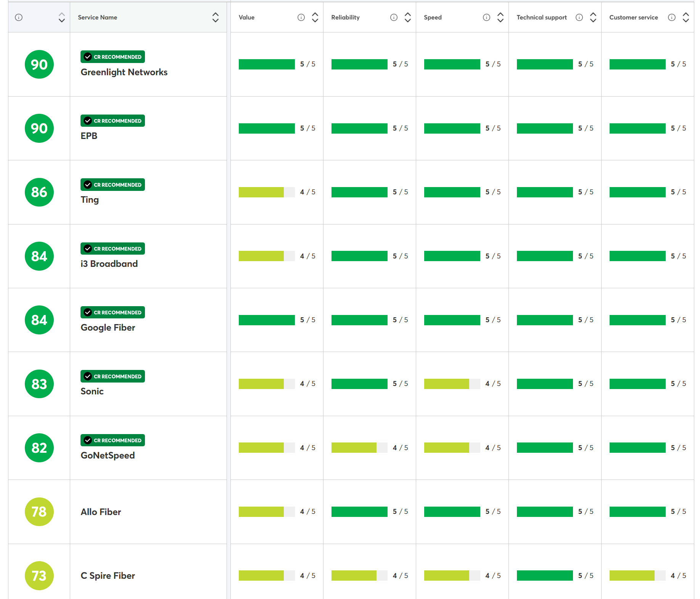Click the 73 score circle for C Spire Fiber
The height and width of the screenshot is (599, 700).
tap(39, 575)
